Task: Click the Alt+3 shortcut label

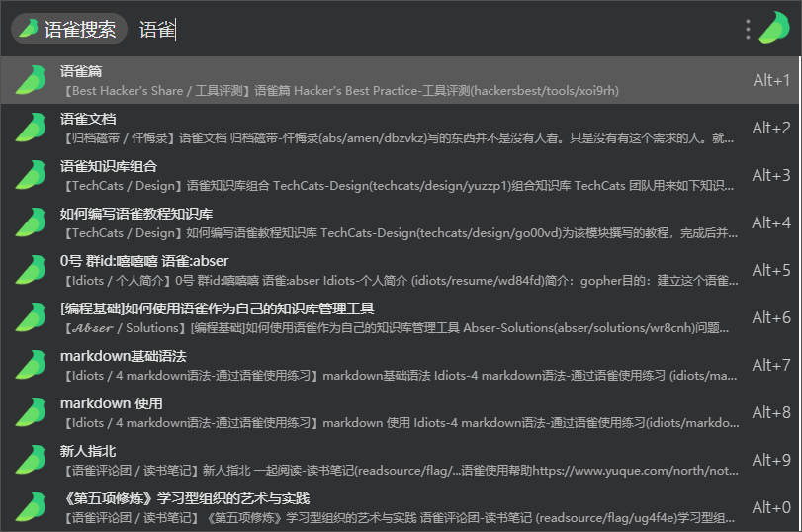Action: (x=771, y=175)
